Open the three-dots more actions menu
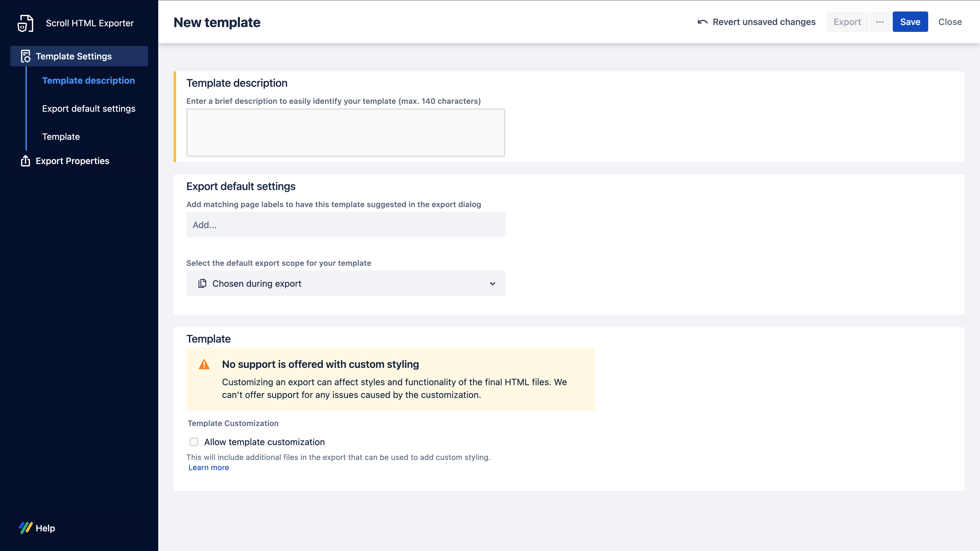Image resolution: width=980 pixels, height=551 pixels. [879, 22]
